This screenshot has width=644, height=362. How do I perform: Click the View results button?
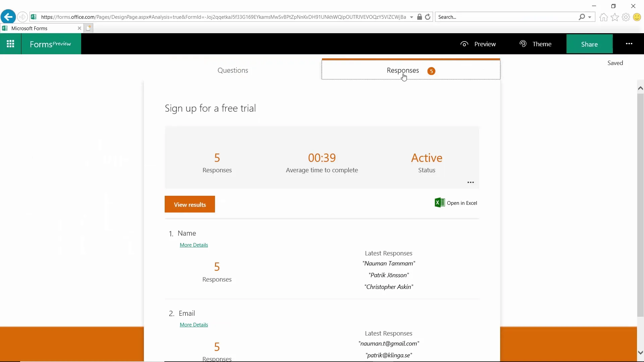(190, 204)
